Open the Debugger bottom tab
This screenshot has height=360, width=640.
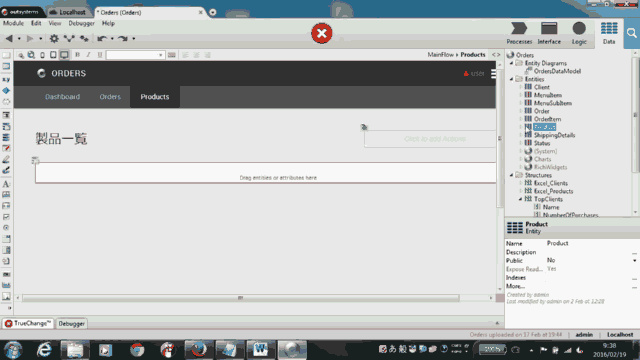point(71,324)
